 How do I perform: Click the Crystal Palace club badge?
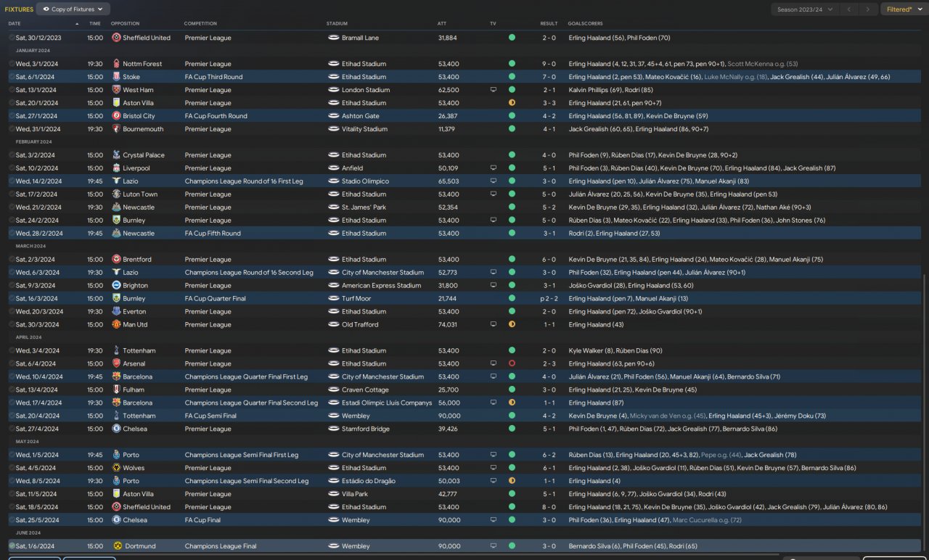coord(116,155)
